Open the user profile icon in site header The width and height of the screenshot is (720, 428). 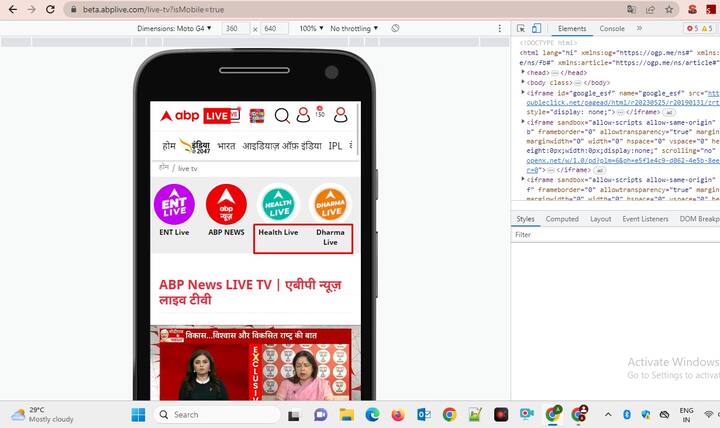click(341, 115)
